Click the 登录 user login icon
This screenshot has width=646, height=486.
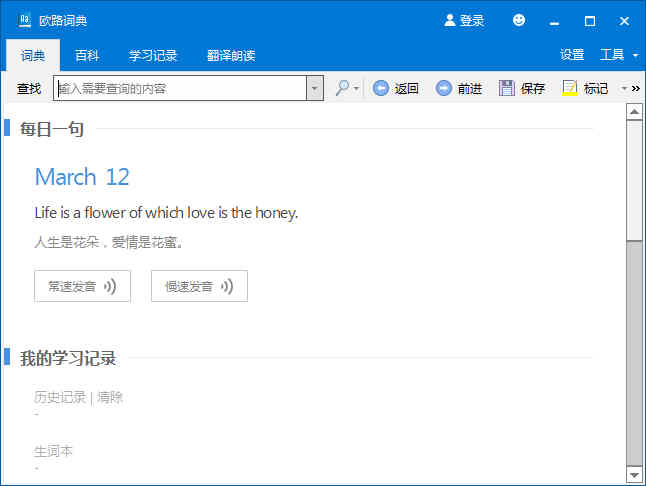tap(449, 20)
